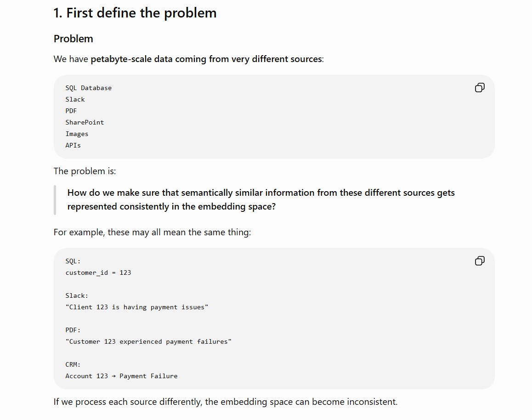This screenshot has width=532, height=420.
Task: Click 'For example, these may all mean' sentence
Action: (x=153, y=232)
